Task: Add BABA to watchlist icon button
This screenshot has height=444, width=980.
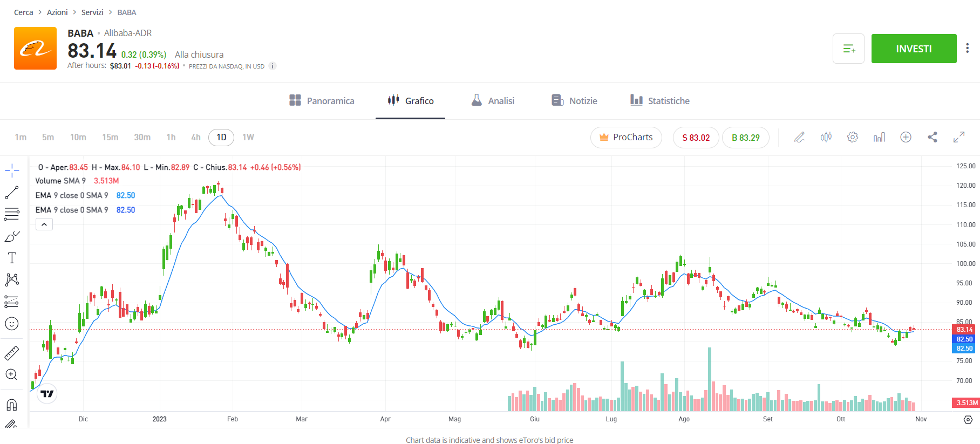Action: (x=848, y=49)
